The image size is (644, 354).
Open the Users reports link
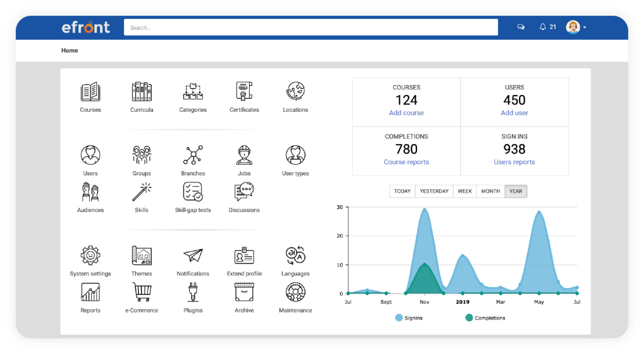(x=514, y=162)
